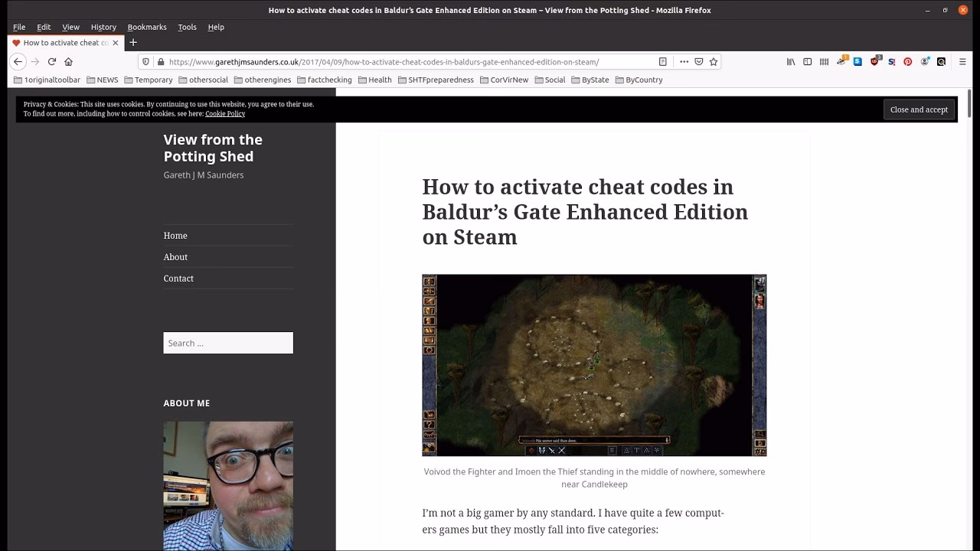980x551 pixels.
Task: Open the Help menu
Action: click(x=216, y=27)
